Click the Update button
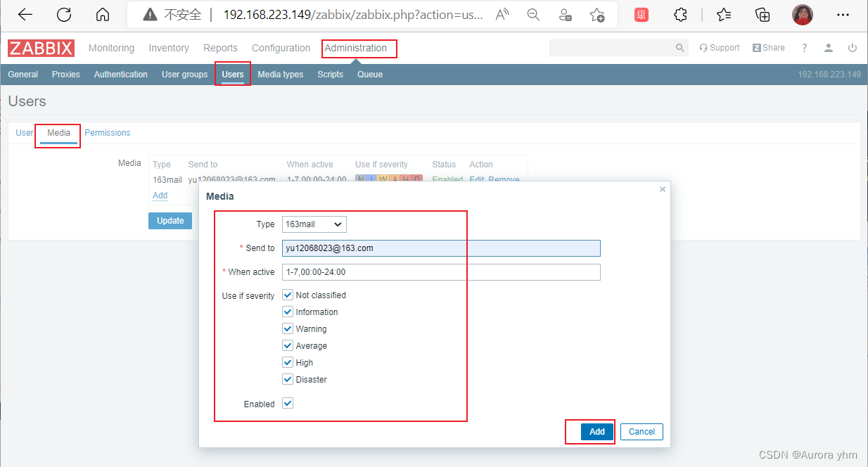Screen dimensions: 868x467 point(170,220)
